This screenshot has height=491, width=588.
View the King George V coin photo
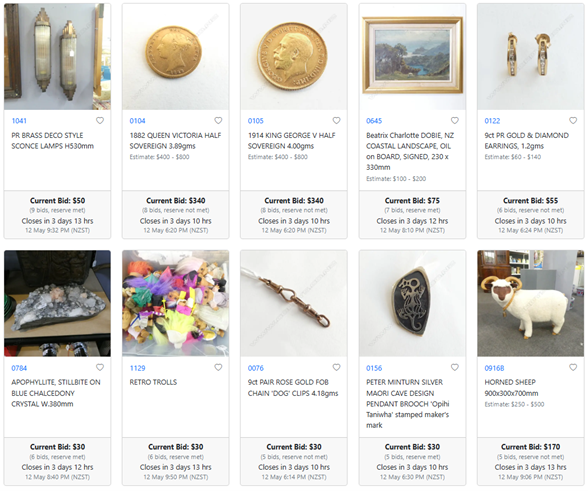[294, 57]
